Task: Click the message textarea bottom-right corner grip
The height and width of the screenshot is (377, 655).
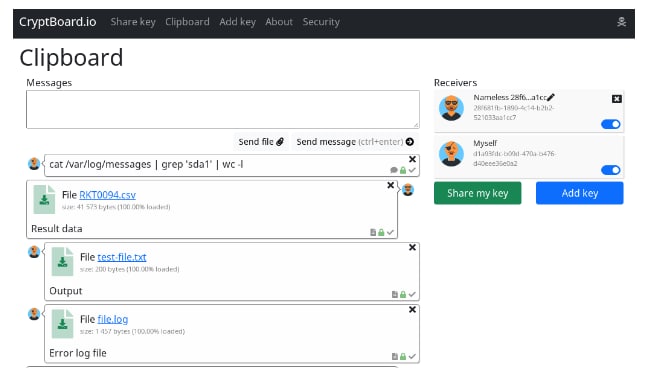Action: coord(416,125)
